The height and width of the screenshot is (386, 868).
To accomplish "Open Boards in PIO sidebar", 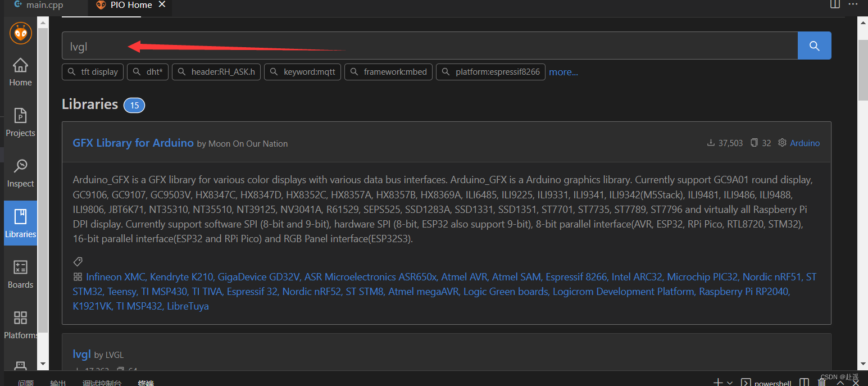I will 20,274.
